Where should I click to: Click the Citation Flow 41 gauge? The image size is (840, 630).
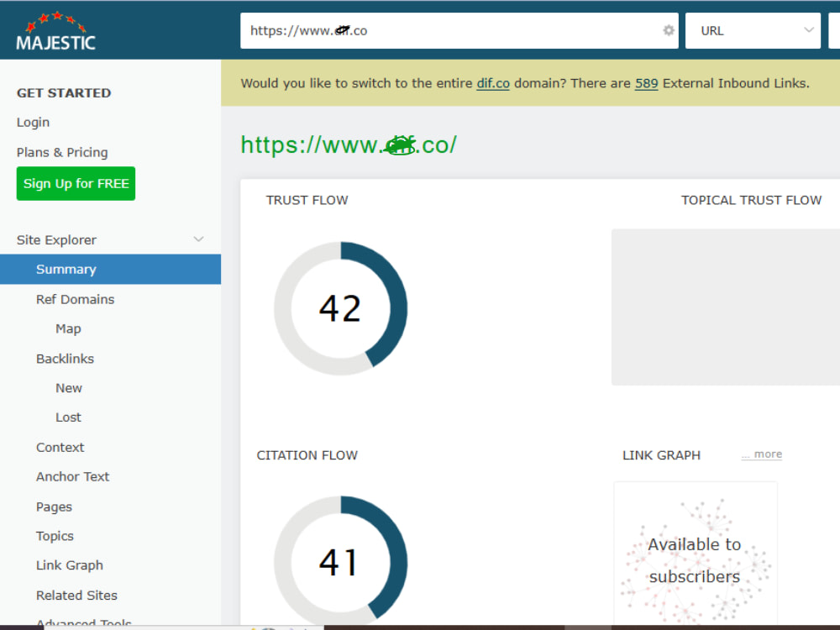pos(341,560)
